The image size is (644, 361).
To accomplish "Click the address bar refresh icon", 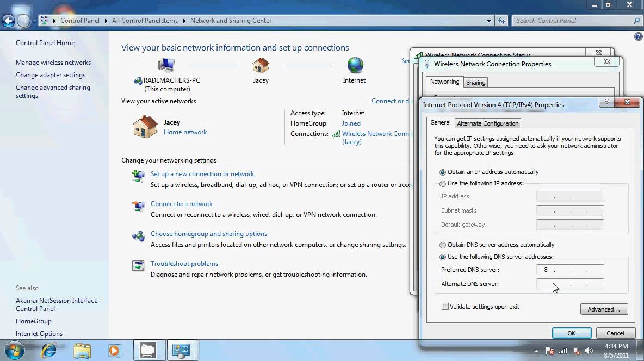I will click(x=501, y=21).
